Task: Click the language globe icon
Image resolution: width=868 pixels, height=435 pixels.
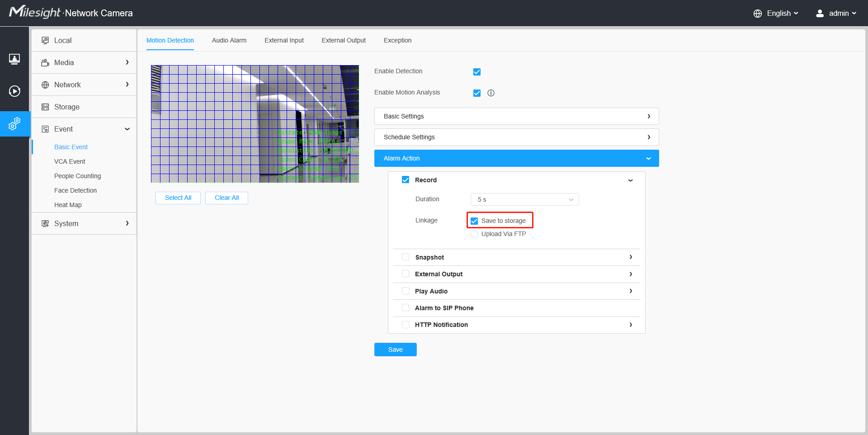Action: coord(758,14)
